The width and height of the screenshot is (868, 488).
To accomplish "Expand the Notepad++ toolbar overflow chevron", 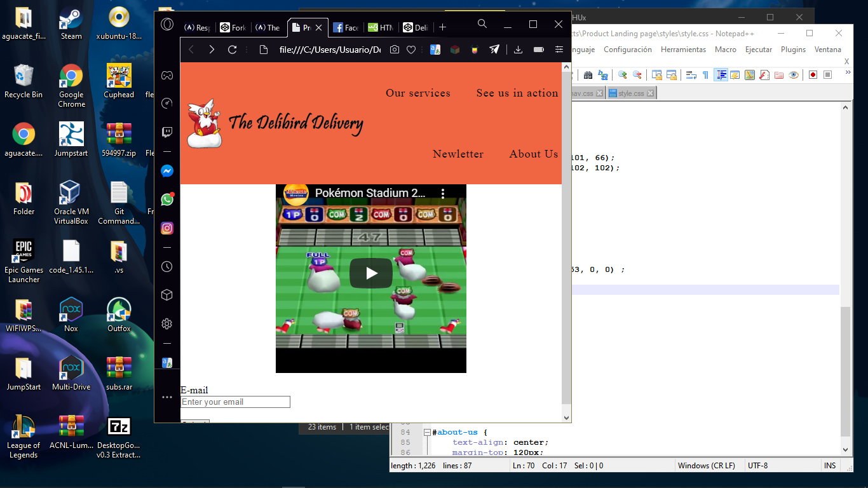I will 847,72.
